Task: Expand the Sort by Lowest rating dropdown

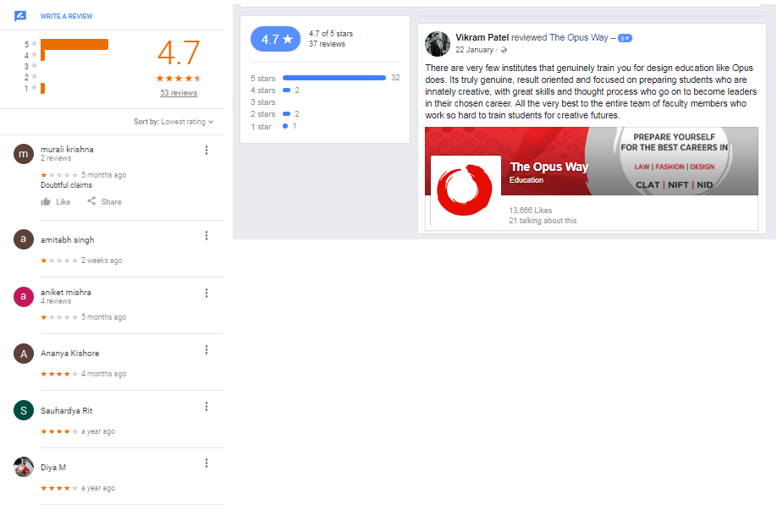Action: 174,121
